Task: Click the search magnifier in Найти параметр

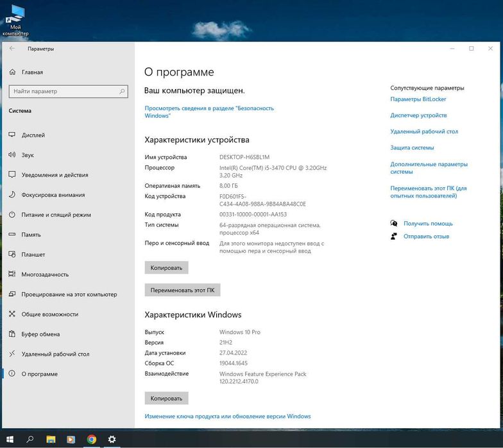Action: click(122, 91)
